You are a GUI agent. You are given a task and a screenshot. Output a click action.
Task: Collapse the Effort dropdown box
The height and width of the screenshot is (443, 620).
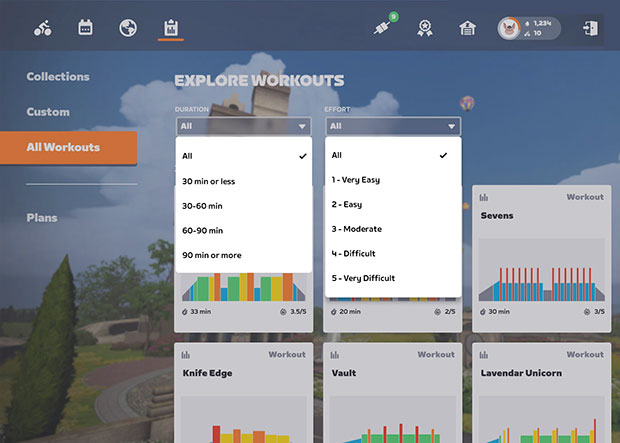click(393, 126)
